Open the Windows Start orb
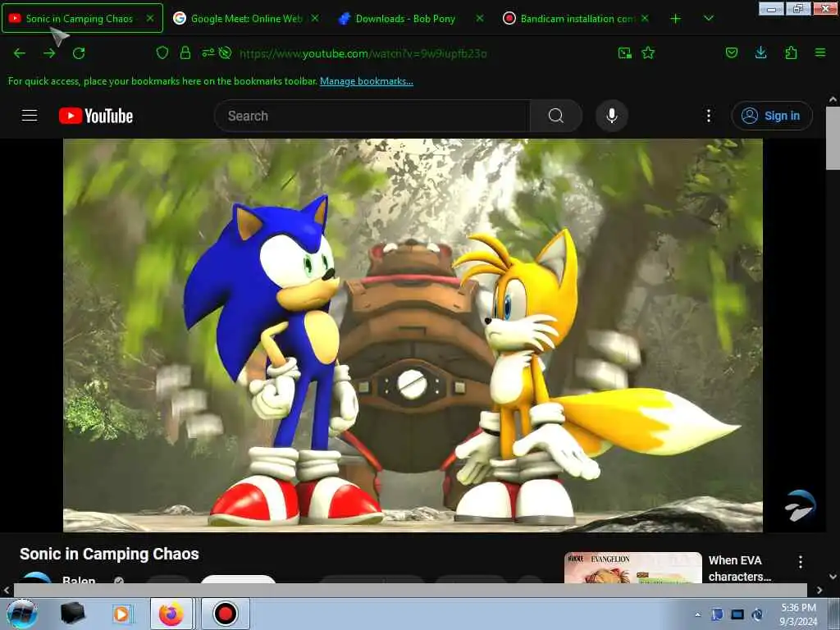The width and height of the screenshot is (840, 630). tap(22, 614)
